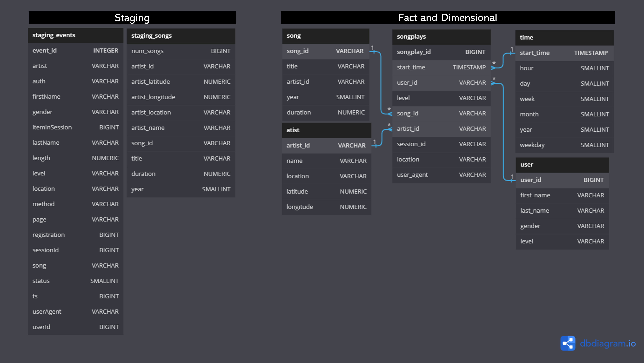This screenshot has width=644, height=363.
Task: Select the weekday SMALLINT row
Action: coord(564,145)
